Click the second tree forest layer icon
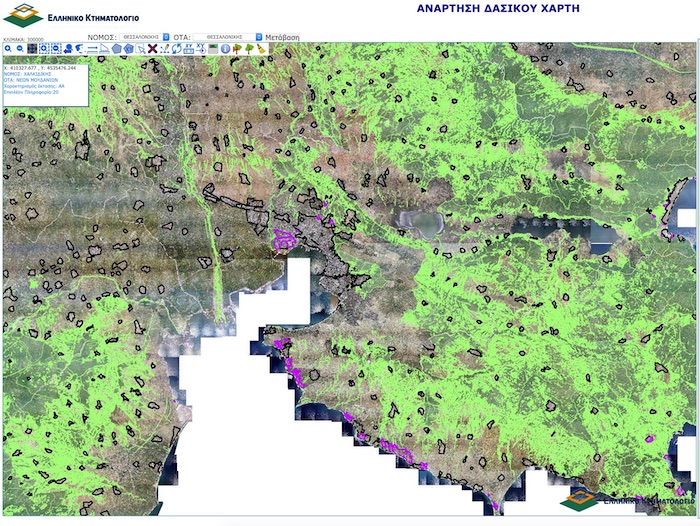The image size is (700, 526). coord(249,48)
